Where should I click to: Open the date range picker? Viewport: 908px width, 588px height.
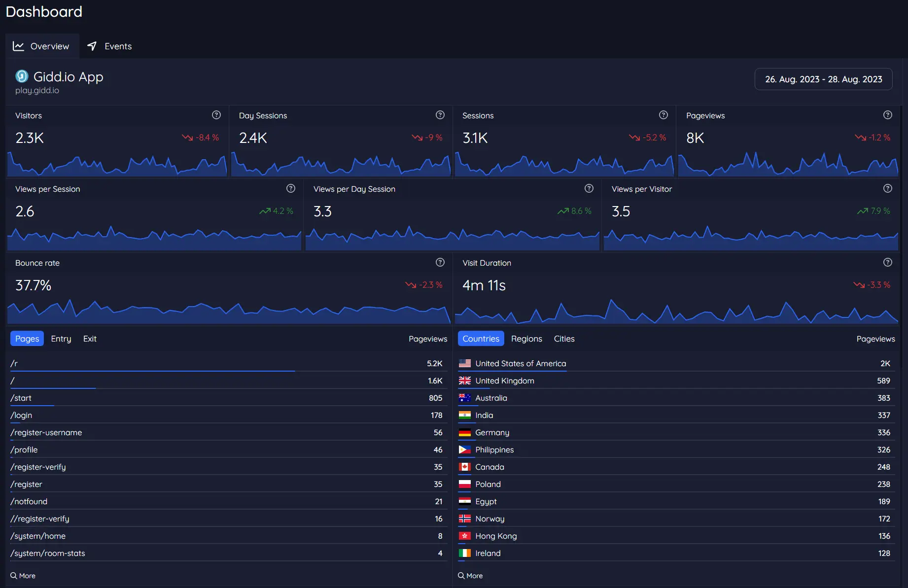823,79
